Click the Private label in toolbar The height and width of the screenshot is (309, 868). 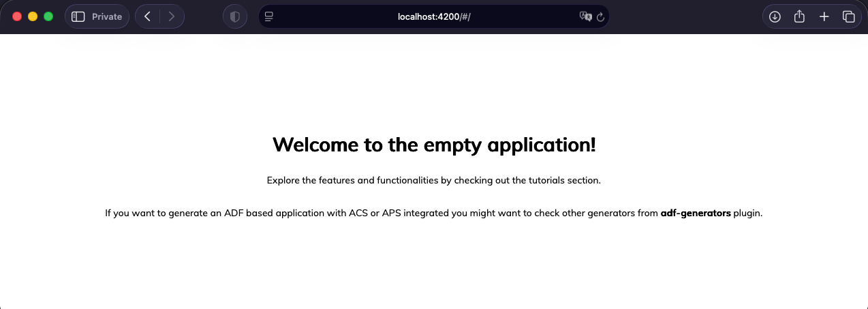107,16
